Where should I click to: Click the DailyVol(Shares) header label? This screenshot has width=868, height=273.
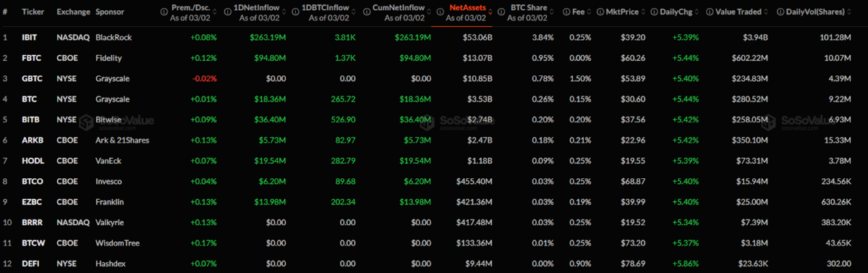tap(816, 12)
